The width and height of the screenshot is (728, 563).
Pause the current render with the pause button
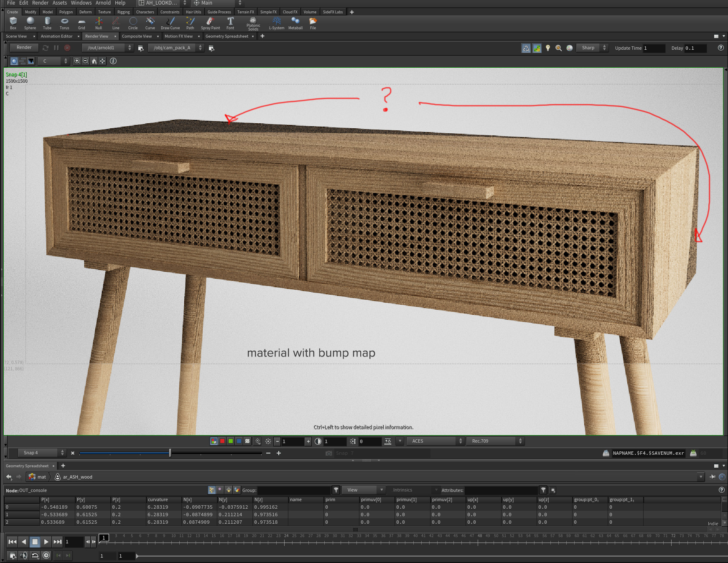[x=56, y=47]
